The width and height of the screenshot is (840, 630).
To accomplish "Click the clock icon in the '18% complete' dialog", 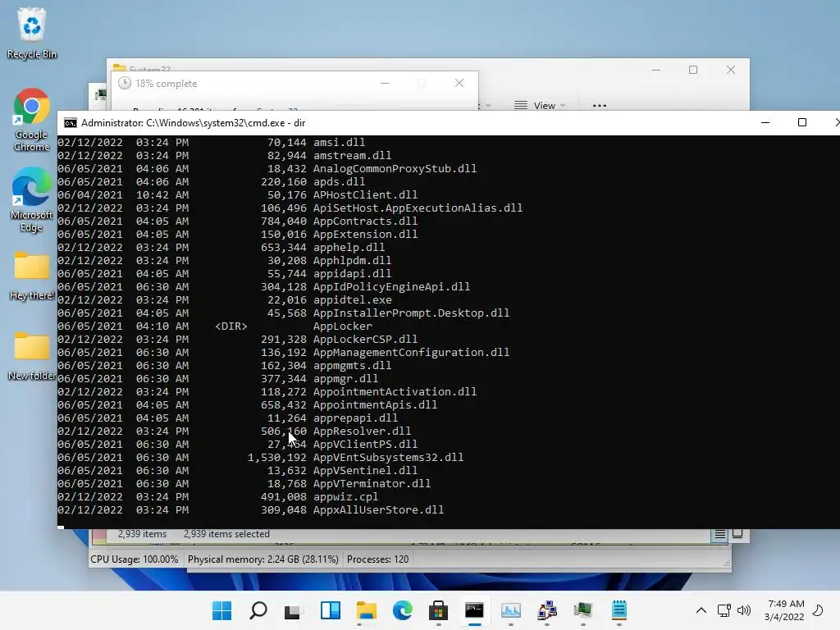I will coord(125,83).
